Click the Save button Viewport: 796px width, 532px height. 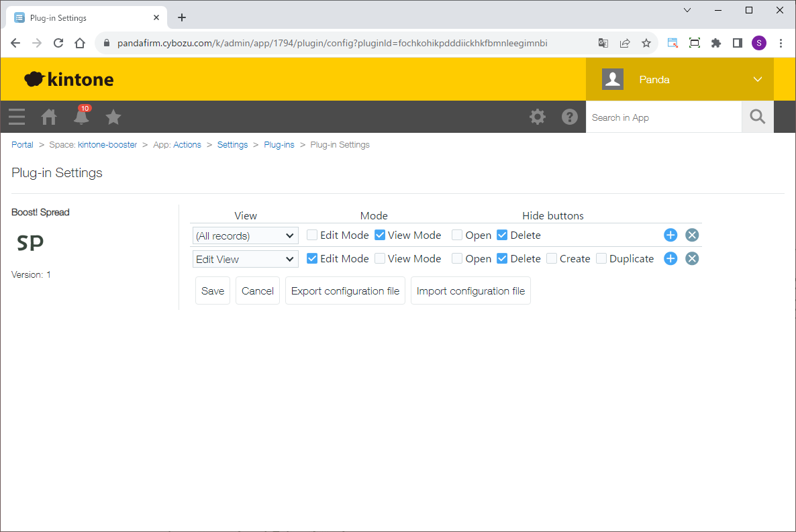click(x=213, y=291)
